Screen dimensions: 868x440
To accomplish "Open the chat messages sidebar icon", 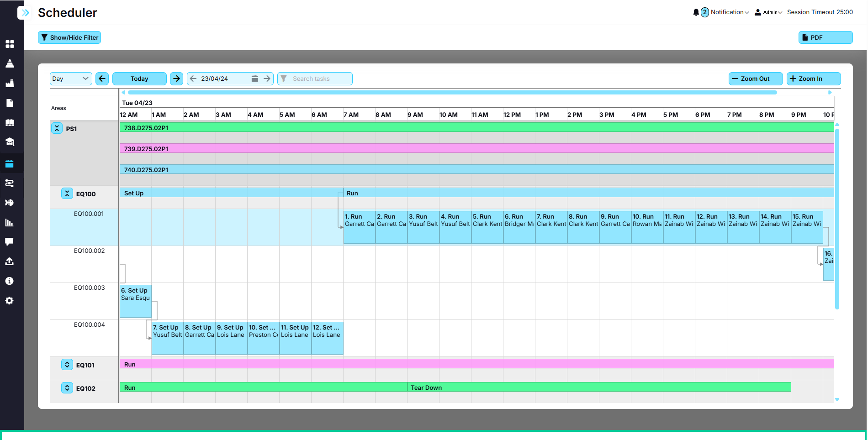I will [10, 242].
